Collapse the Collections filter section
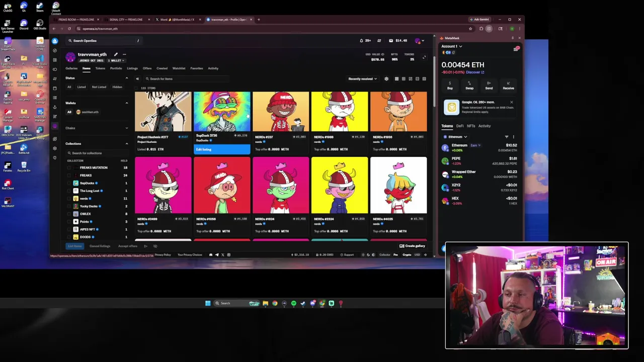 pos(126,144)
